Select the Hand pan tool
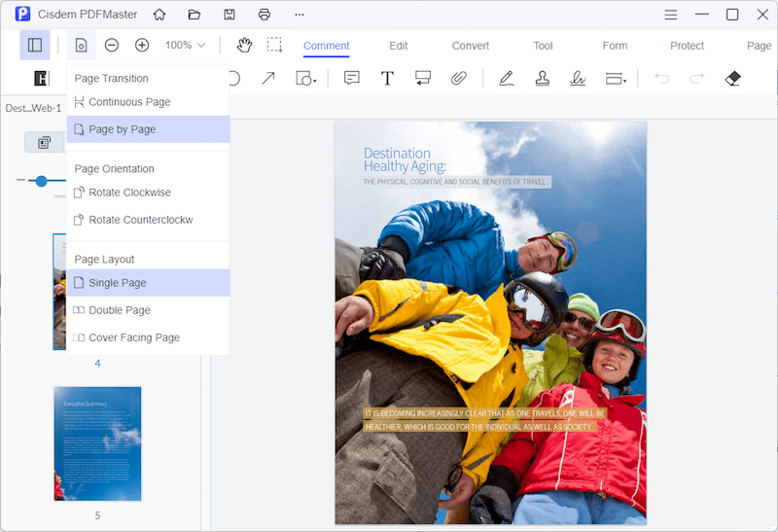Screen dimensions: 778x532 (x=244, y=45)
